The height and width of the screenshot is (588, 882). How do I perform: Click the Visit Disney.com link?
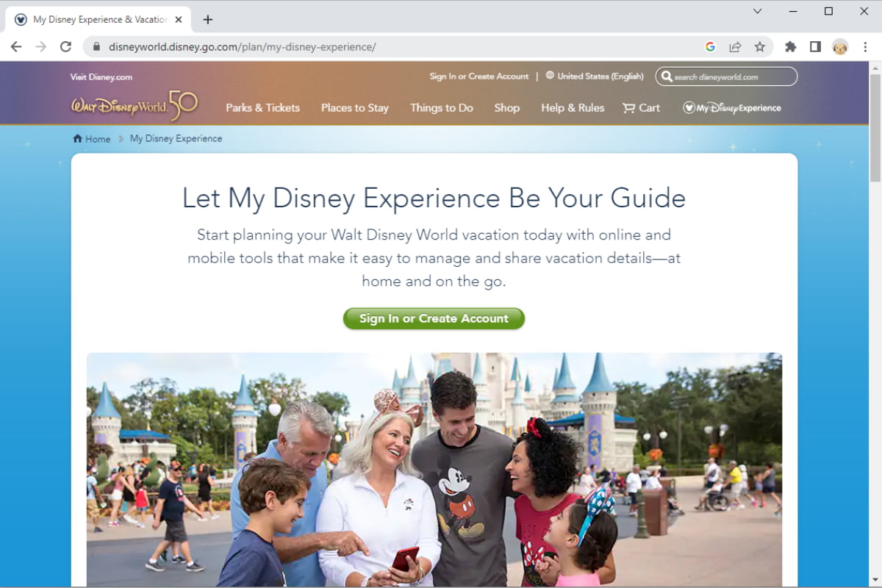coord(101,77)
